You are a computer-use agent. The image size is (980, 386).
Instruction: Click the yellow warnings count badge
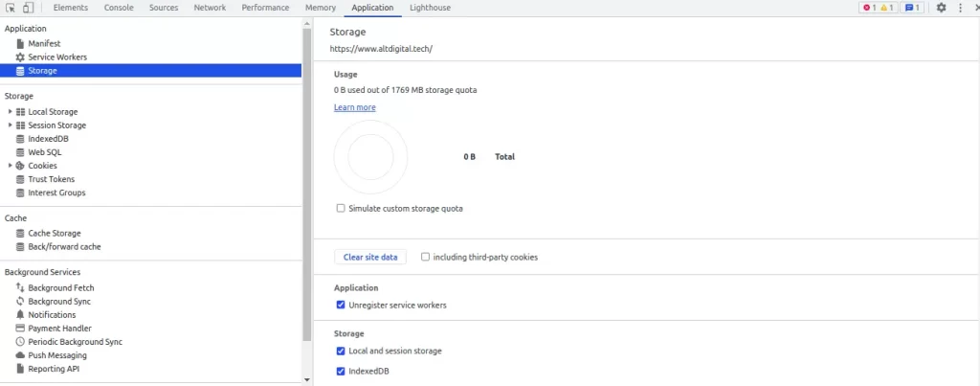pos(886,8)
